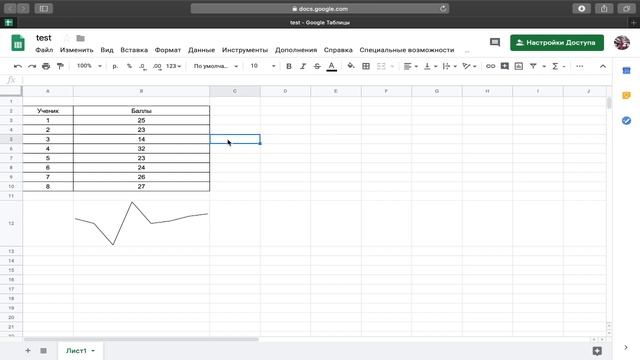Toggle bold formatting
The width and height of the screenshot is (640, 360).
coord(289,66)
